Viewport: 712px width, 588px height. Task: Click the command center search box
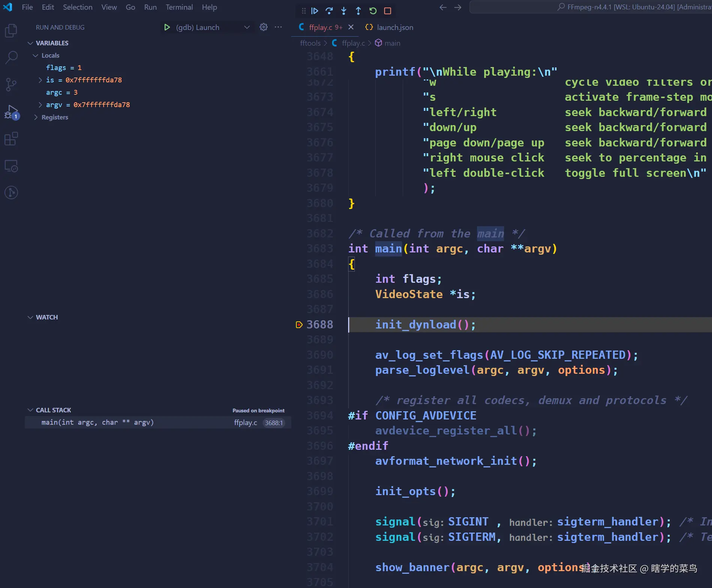[x=591, y=7]
